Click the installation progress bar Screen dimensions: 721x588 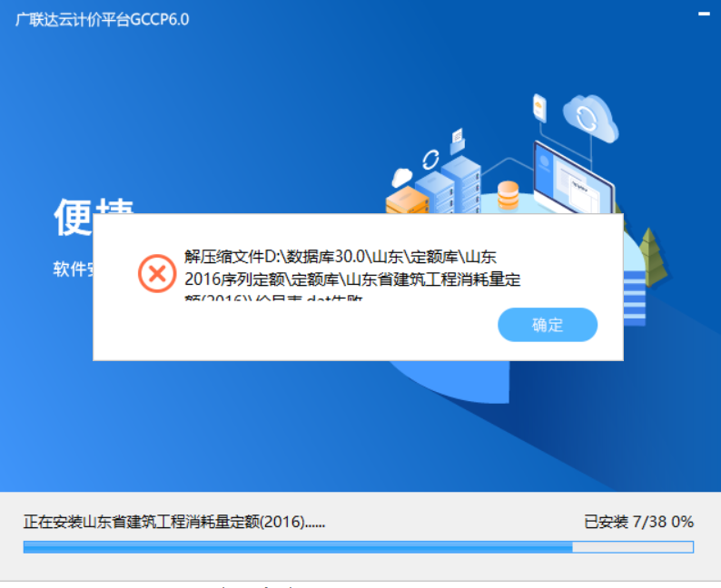coord(358,546)
